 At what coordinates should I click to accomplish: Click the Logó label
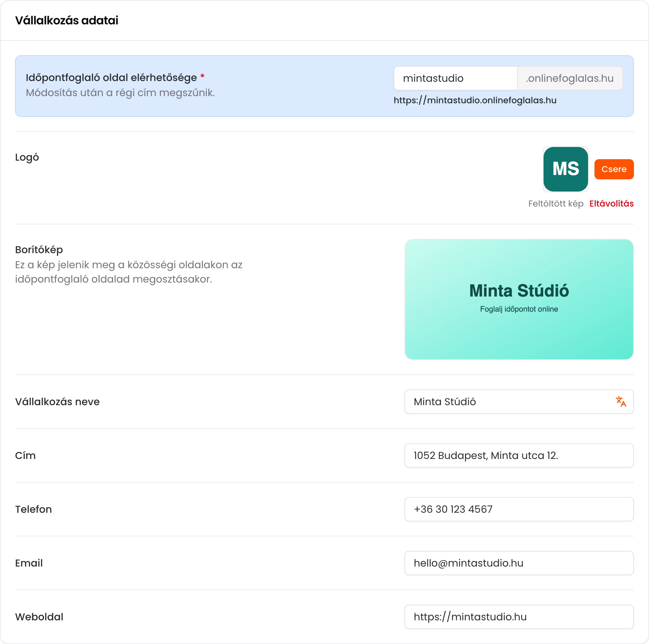[x=27, y=157]
